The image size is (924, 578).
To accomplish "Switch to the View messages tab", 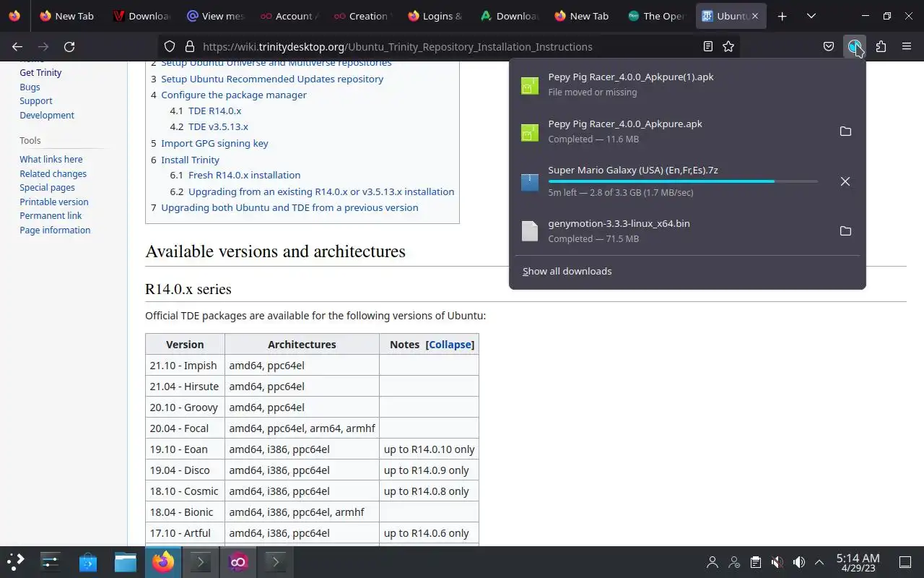I will [215, 16].
